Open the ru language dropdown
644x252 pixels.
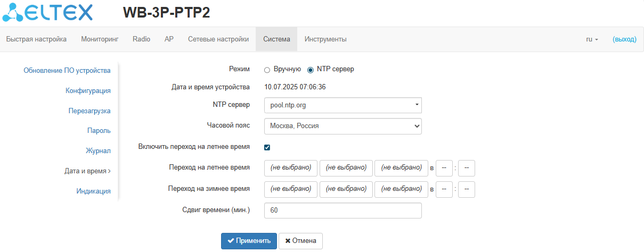592,39
